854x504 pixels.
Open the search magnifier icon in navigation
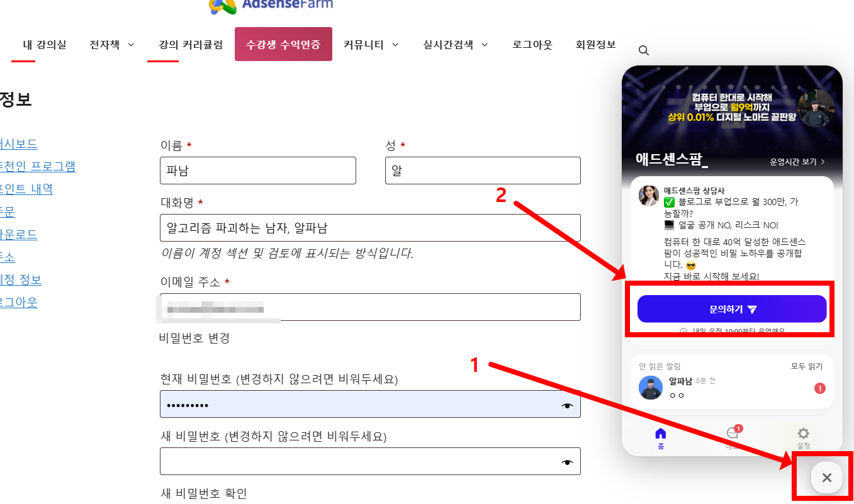tap(643, 50)
